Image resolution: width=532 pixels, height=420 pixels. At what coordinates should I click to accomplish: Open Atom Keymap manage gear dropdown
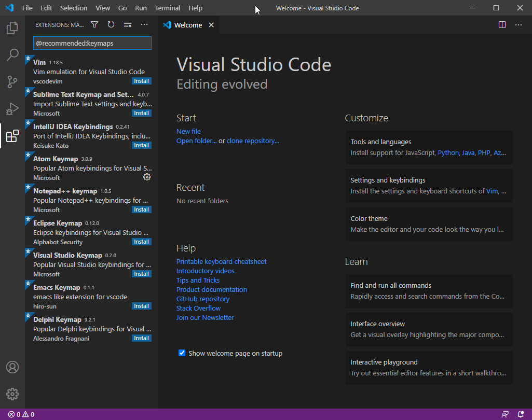[x=147, y=177]
